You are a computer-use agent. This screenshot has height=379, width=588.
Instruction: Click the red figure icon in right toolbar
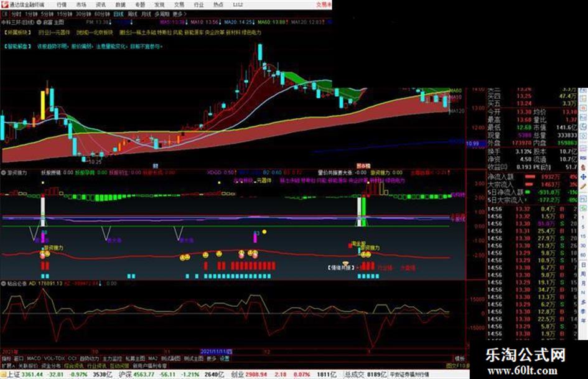583,167
